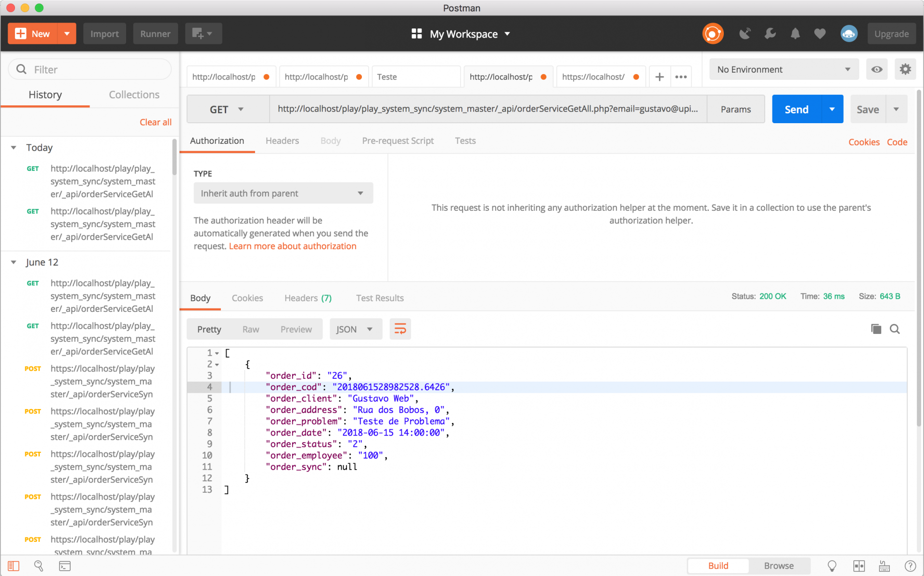Toggle line wrap icon in response
The width and height of the screenshot is (924, 576).
click(x=400, y=329)
